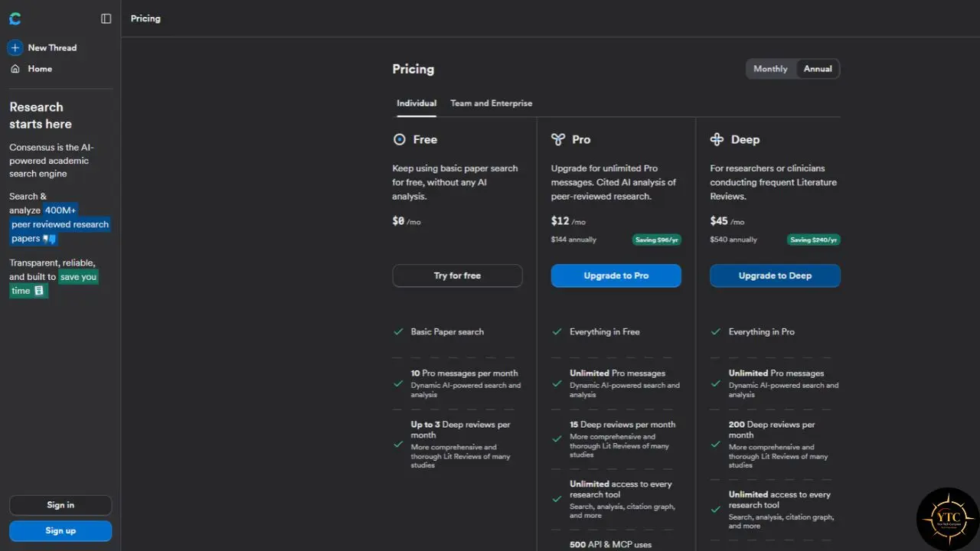Viewport: 980px width, 551px height.
Task: Select the Individual tab
Action: [x=416, y=103]
